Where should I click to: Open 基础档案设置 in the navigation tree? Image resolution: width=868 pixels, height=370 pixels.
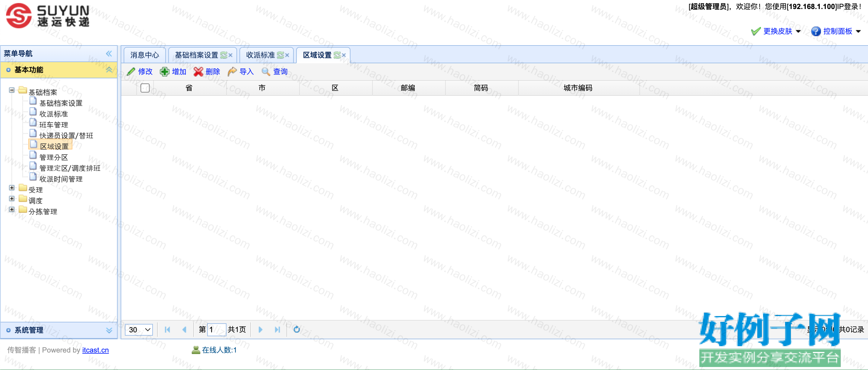tap(61, 103)
